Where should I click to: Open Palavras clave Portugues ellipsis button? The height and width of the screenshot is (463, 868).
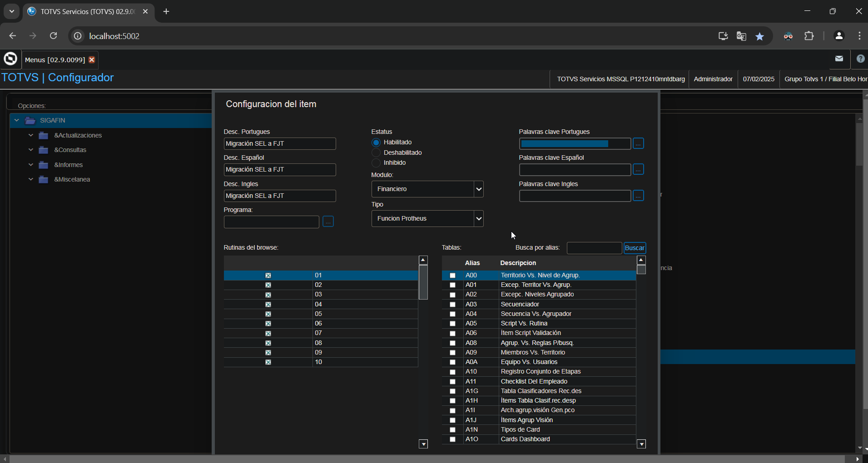[638, 143]
